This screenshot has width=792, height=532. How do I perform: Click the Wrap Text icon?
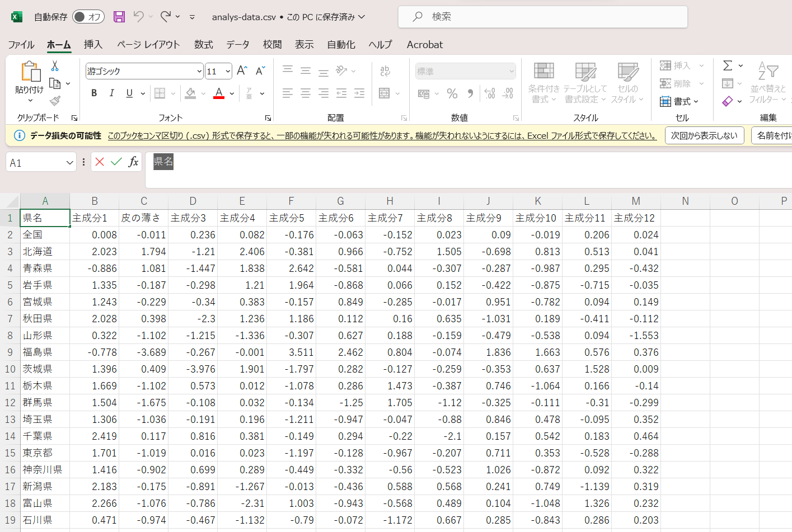[x=385, y=71]
